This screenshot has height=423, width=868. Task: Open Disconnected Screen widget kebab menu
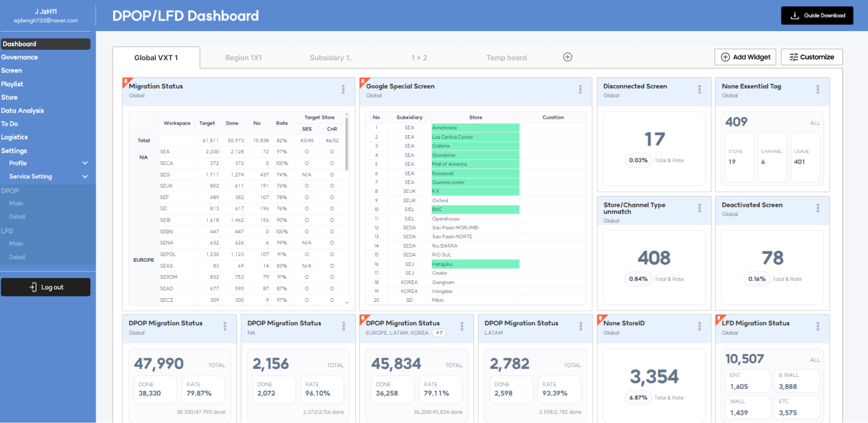tap(699, 89)
